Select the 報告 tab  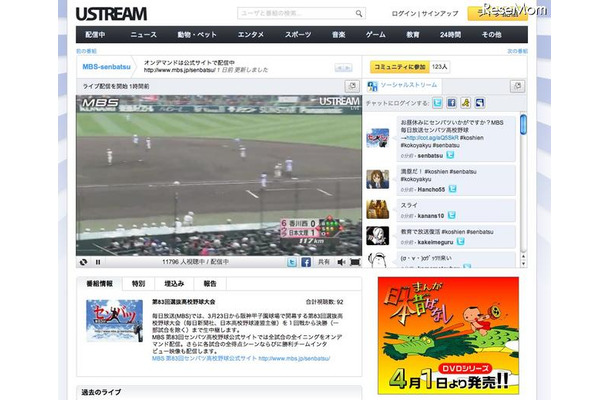coord(210,284)
